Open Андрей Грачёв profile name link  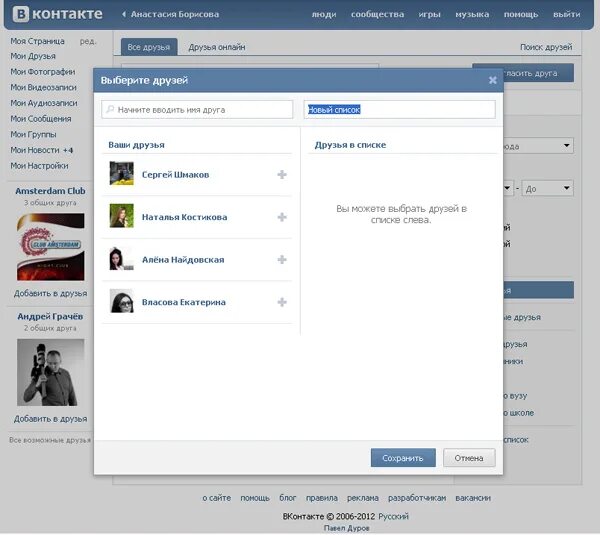coord(50,316)
